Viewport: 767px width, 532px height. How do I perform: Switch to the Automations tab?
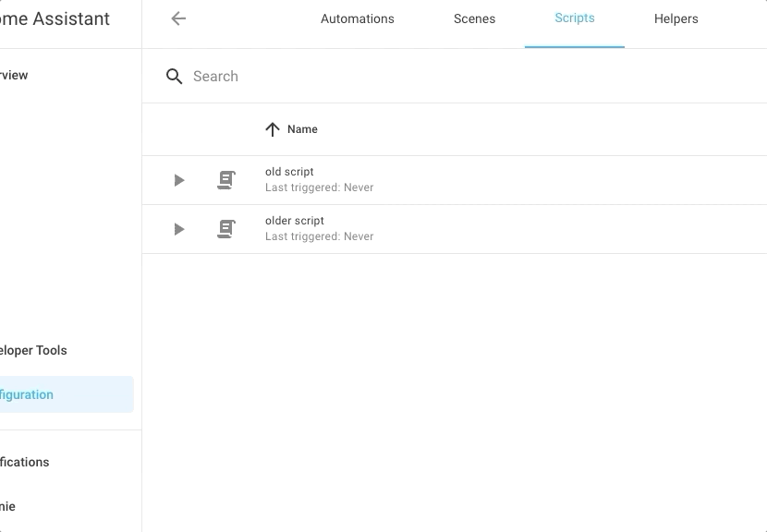pos(358,18)
